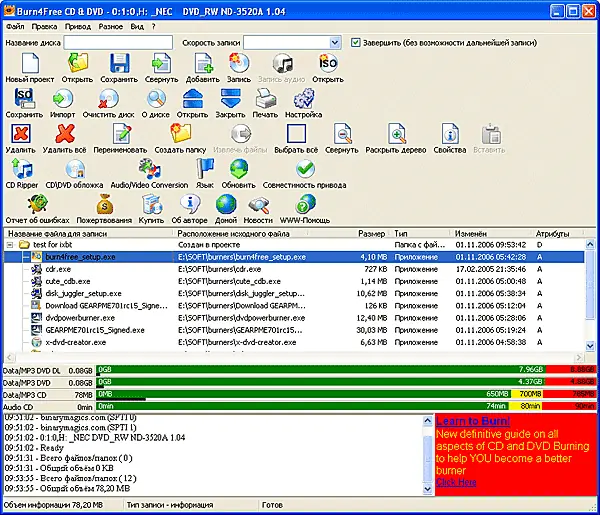The height and width of the screenshot is (515, 600).
Task: Click the Импорт disc icon
Action: [x=62, y=98]
